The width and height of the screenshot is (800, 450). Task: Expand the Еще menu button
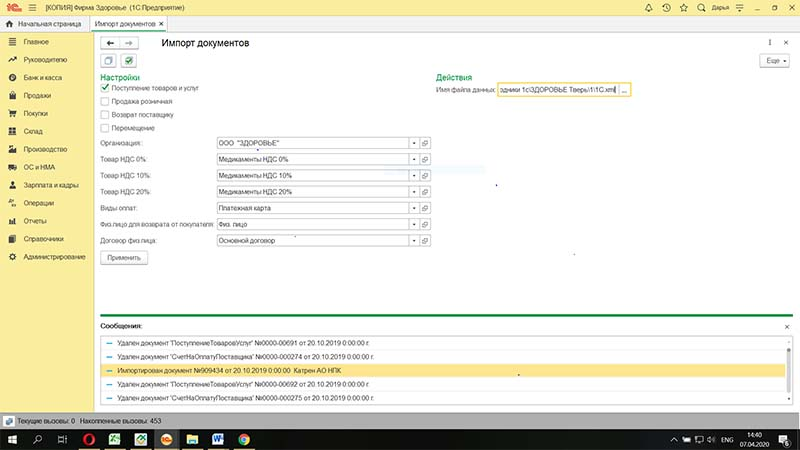tap(774, 61)
